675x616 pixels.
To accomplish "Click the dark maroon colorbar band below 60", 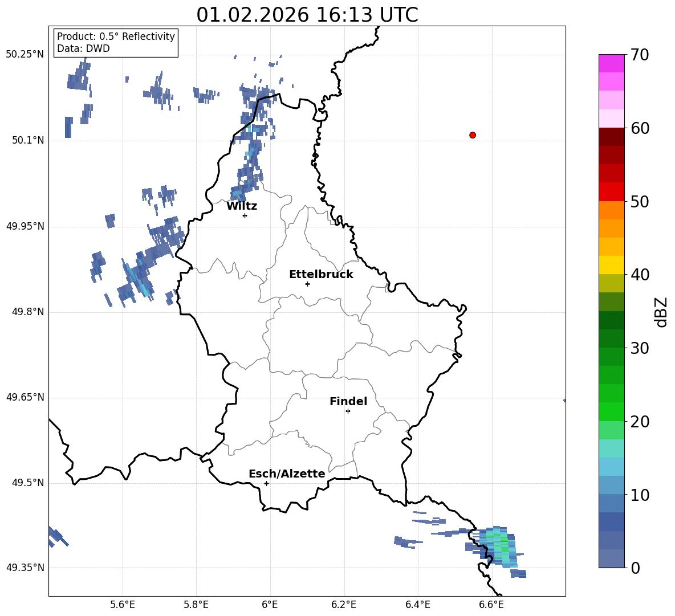I will [611, 137].
